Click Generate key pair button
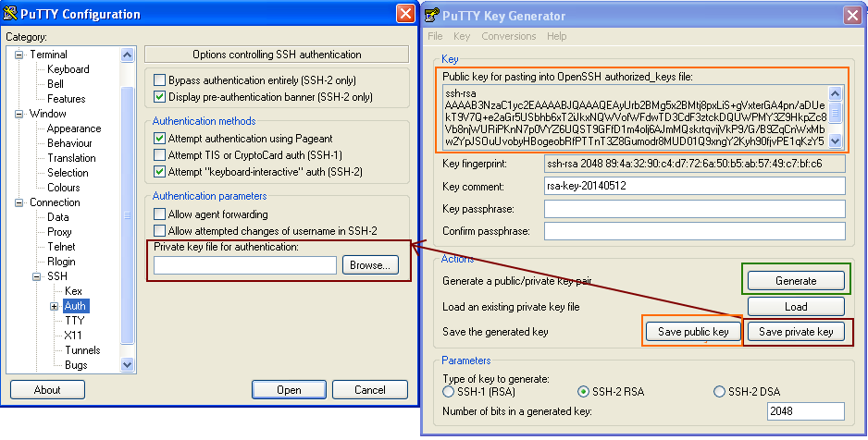Viewport: 868px width, 440px height. tap(796, 281)
